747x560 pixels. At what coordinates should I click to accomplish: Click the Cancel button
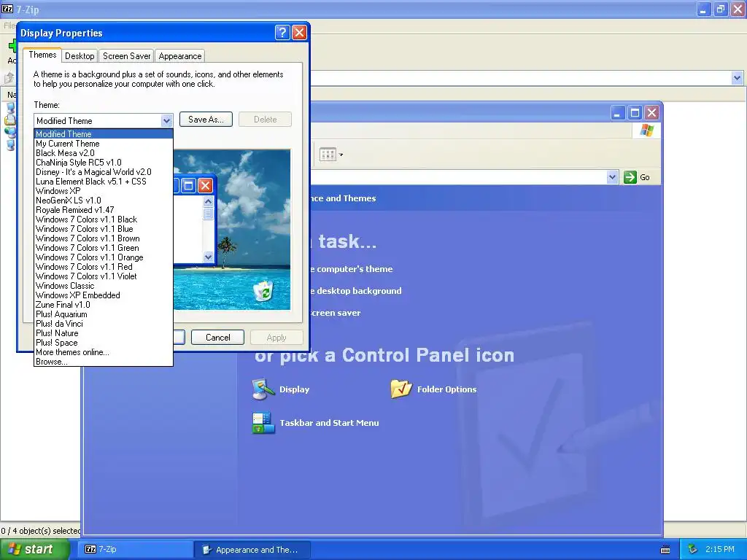(217, 337)
